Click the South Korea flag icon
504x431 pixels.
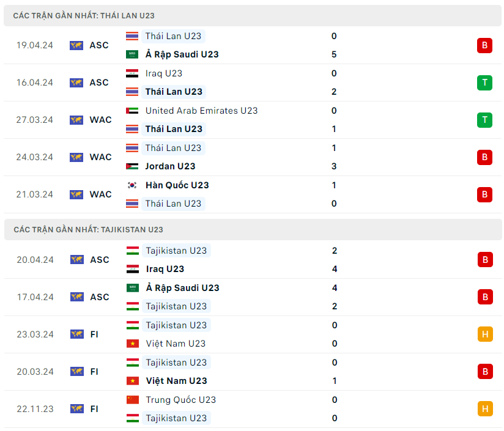click(132, 185)
